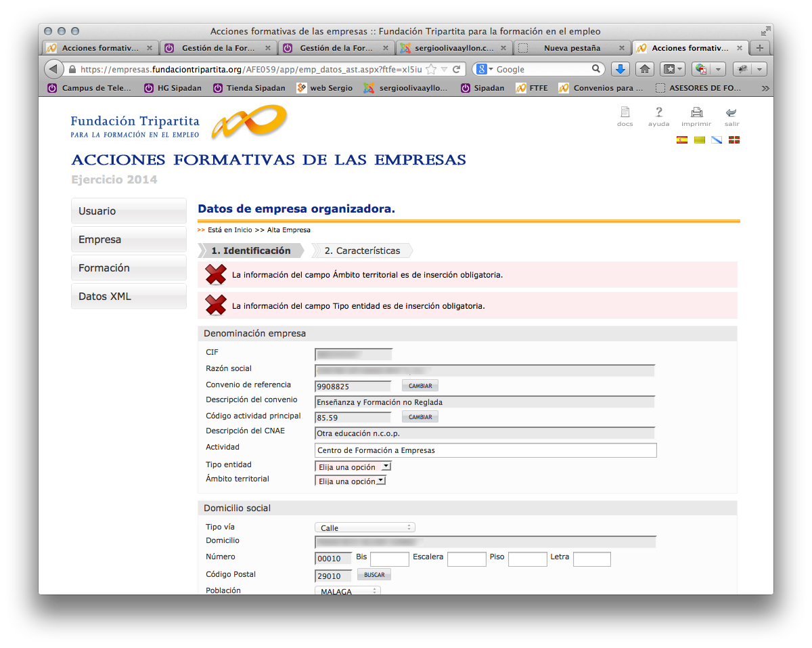Image resolution: width=812 pixels, height=648 pixels.
Task: Go back with the browser back arrow
Action: point(53,69)
